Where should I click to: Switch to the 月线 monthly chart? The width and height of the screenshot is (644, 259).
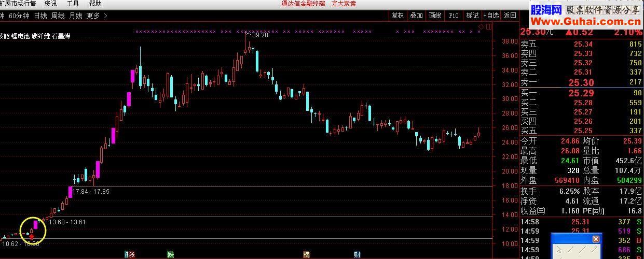[76, 16]
